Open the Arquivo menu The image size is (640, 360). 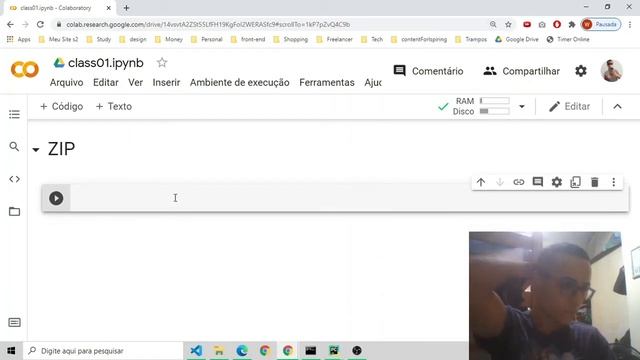coord(67,82)
